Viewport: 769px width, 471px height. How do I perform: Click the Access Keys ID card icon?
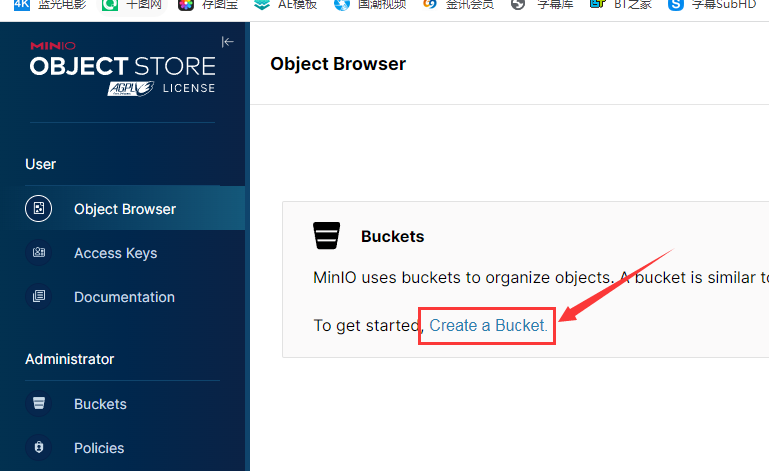click(38, 253)
